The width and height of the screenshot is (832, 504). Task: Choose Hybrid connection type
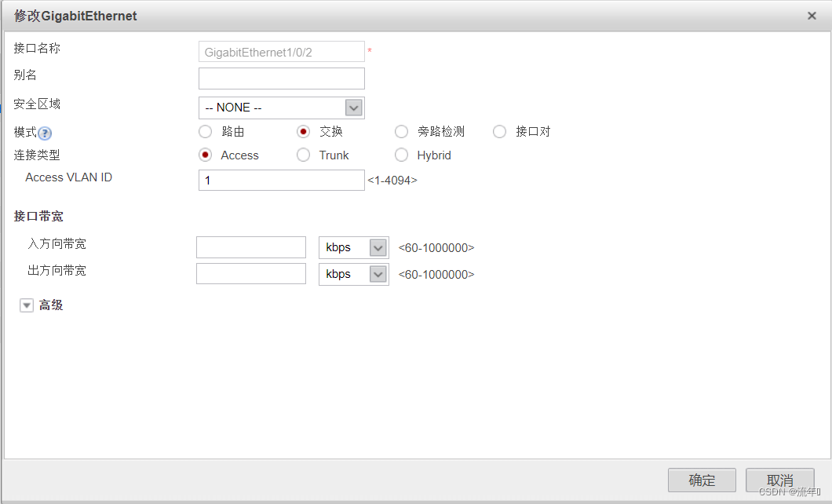click(402, 155)
